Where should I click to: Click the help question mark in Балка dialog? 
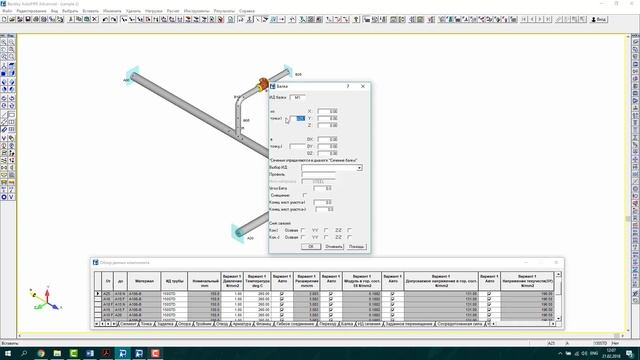pyautogui.click(x=348, y=86)
